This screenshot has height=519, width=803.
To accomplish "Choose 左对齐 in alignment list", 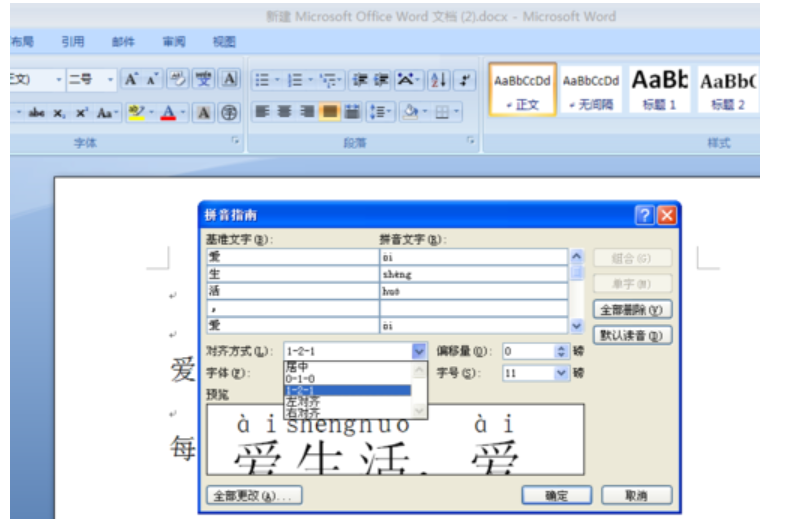I will click(x=348, y=402).
